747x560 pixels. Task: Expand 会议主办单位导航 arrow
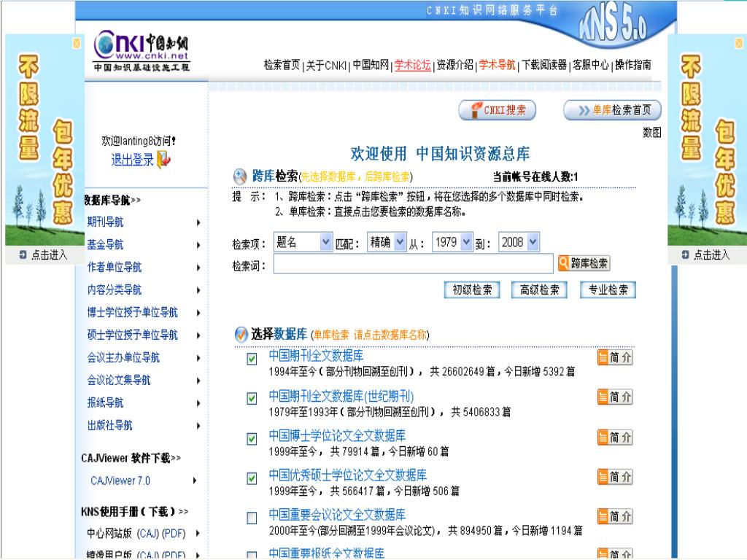pos(198,358)
